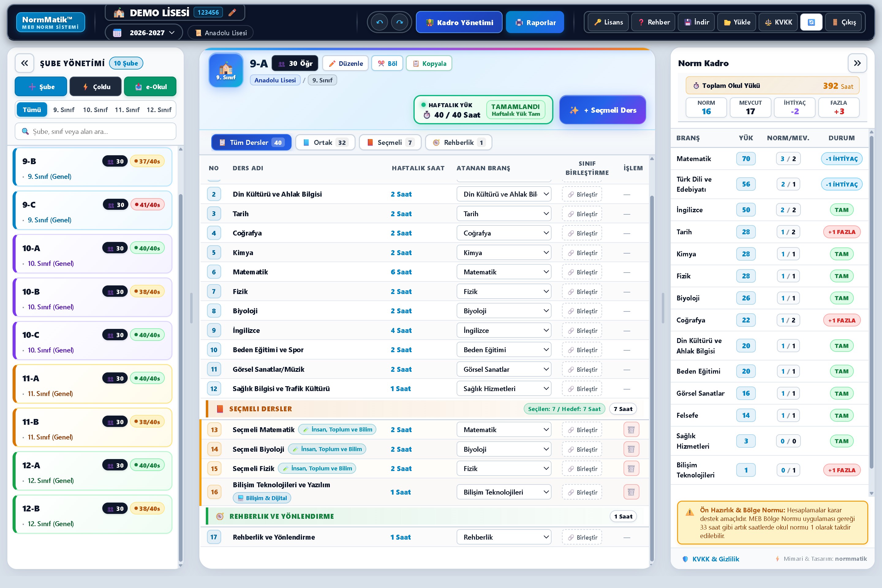
Task: Filter branches by 11. Sınıf
Action: pyautogui.click(x=127, y=110)
